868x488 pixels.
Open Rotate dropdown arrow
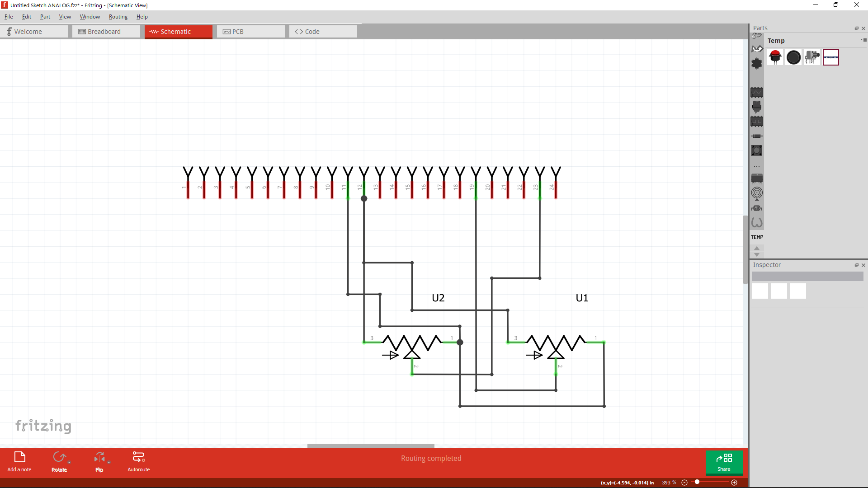pos(69,463)
